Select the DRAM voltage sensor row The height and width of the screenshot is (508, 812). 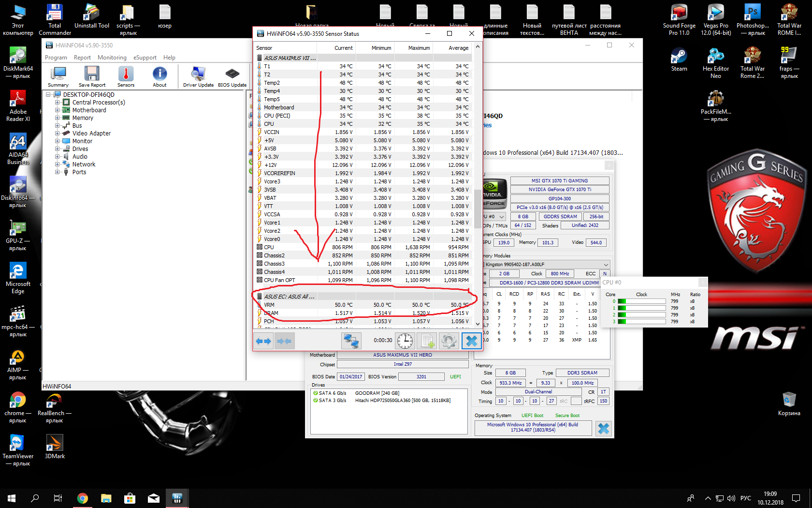[x=363, y=313]
